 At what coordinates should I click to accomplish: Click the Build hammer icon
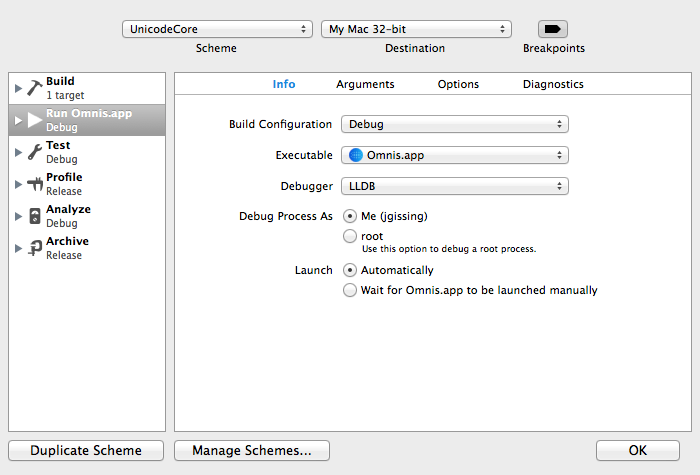(x=34, y=88)
